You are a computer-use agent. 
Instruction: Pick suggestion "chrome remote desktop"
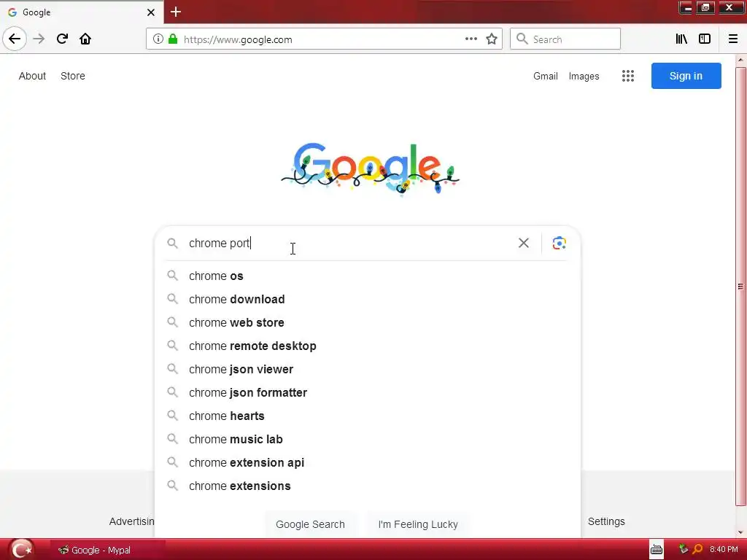[x=368, y=346]
